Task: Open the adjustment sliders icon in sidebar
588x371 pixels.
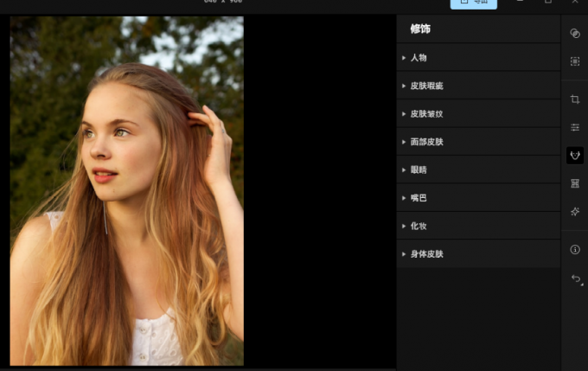Action: point(574,127)
